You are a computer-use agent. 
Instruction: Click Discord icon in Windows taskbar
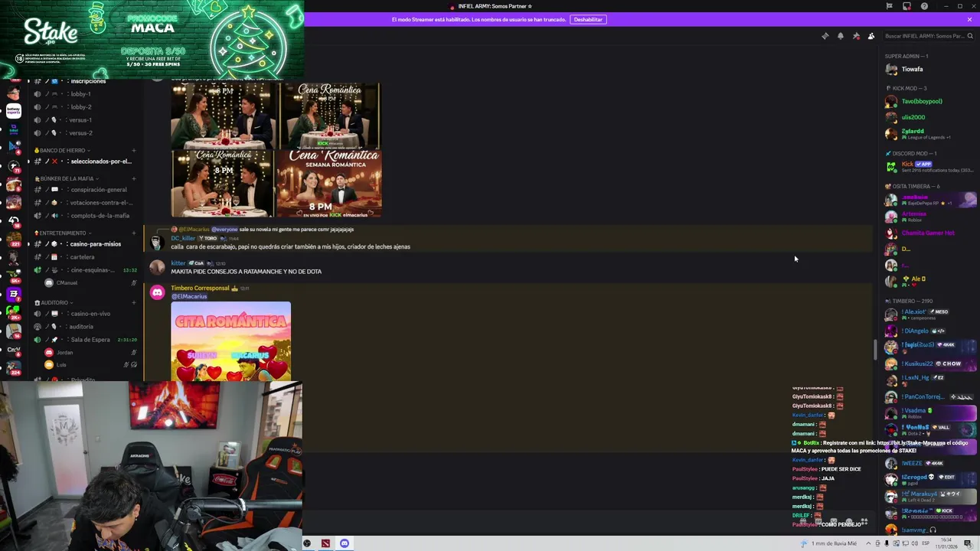(x=345, y=543)
